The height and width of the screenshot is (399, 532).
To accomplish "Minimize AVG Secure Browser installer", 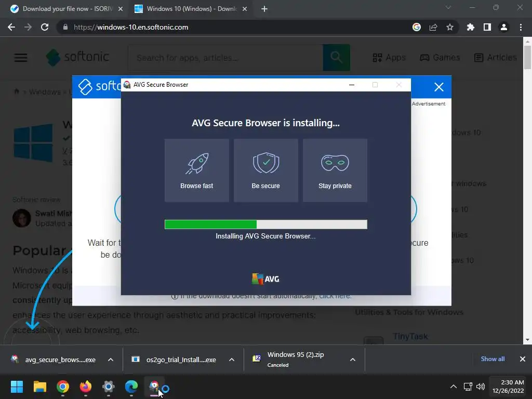I will tap(352, 85).
